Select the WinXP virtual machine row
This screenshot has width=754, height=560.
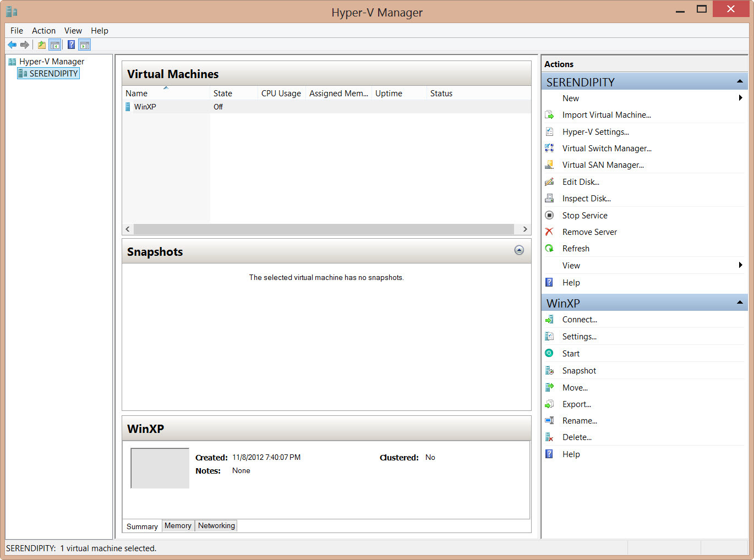coord(327,107)
